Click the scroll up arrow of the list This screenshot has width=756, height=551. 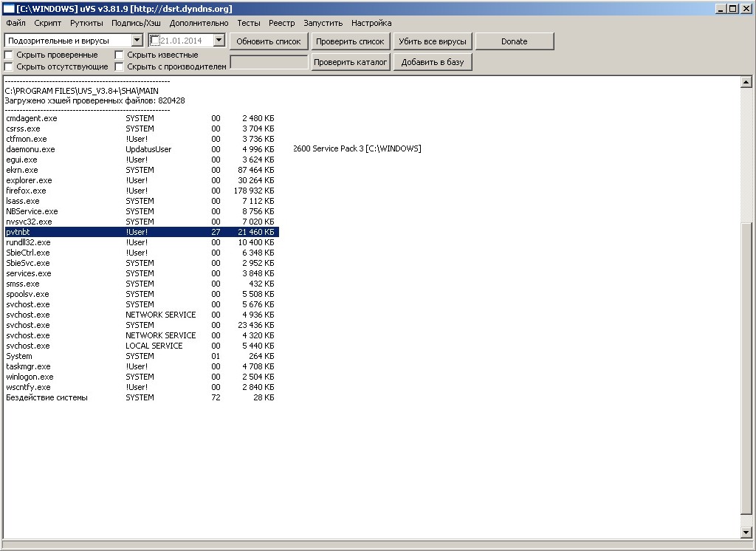746,82
